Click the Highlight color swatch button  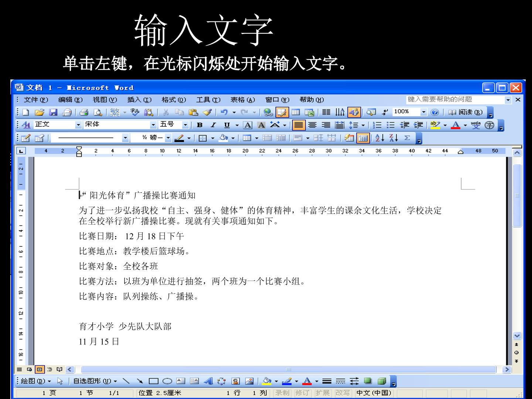click(x=435, y=125)
